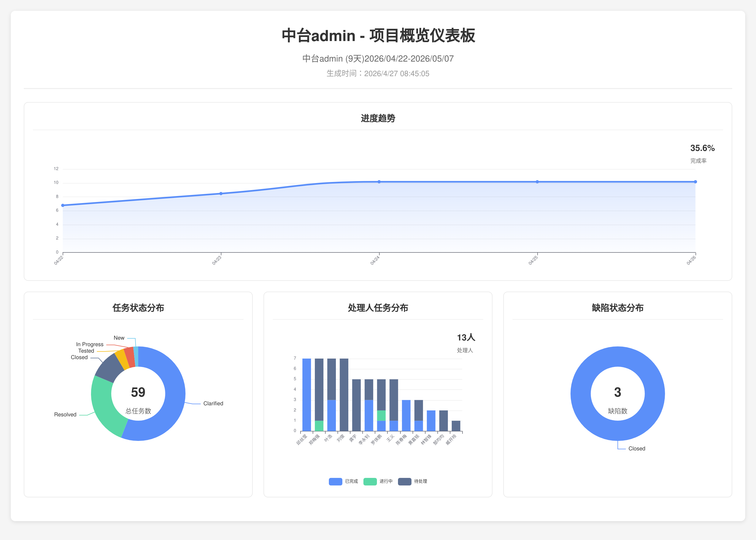
Task: Select the 04/22 data point on trend line
Action: tap(63, 205)
